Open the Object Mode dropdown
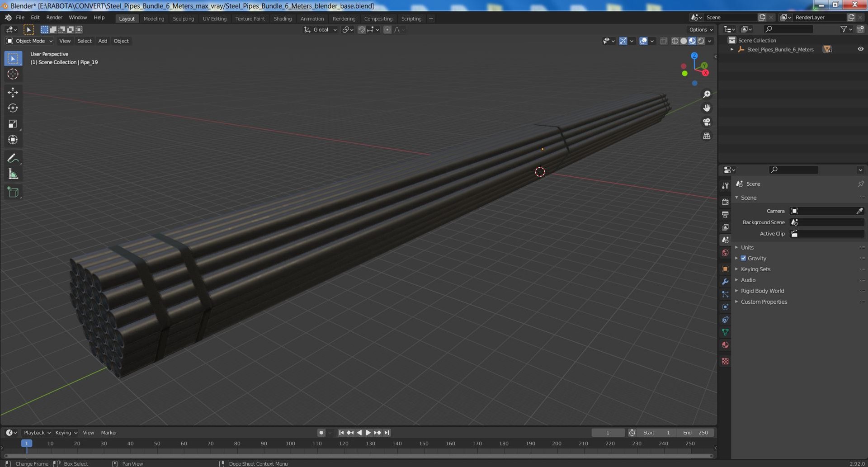868x467 pixels. point(29,41)
